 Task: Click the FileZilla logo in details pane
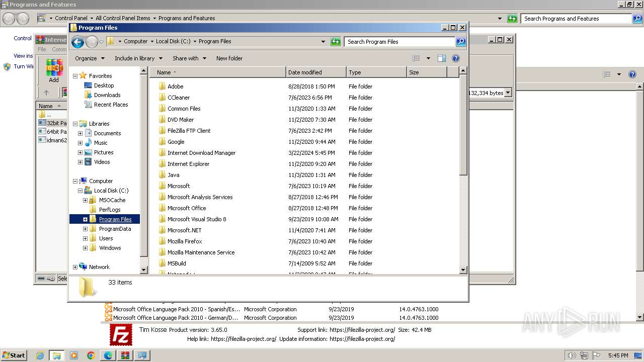click(x=121, y=335)
